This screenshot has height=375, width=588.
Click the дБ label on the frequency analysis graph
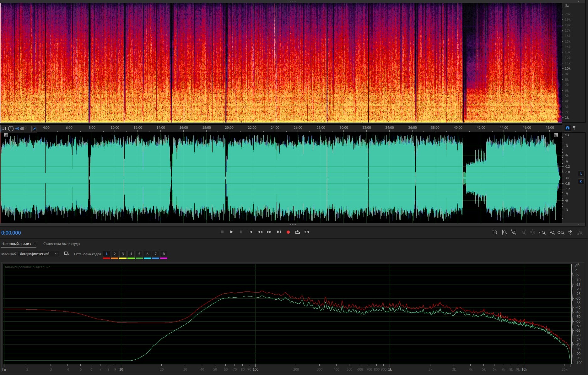(x=577, y=265)
